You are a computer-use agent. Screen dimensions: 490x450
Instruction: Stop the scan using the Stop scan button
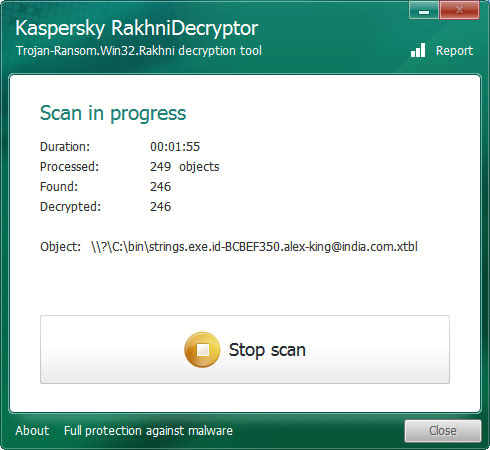click(x=245, y=350)
